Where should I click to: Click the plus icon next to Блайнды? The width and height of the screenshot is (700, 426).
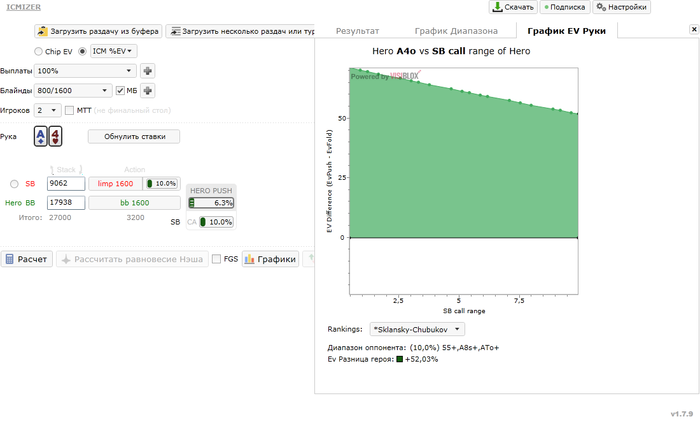point(148,91)
